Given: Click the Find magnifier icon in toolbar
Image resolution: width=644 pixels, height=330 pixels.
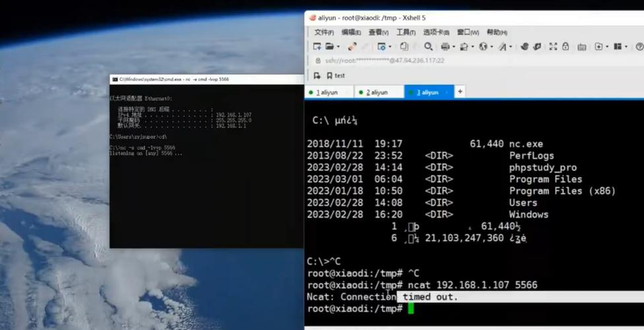Looking at the screenshot, I should click(428, 47).
